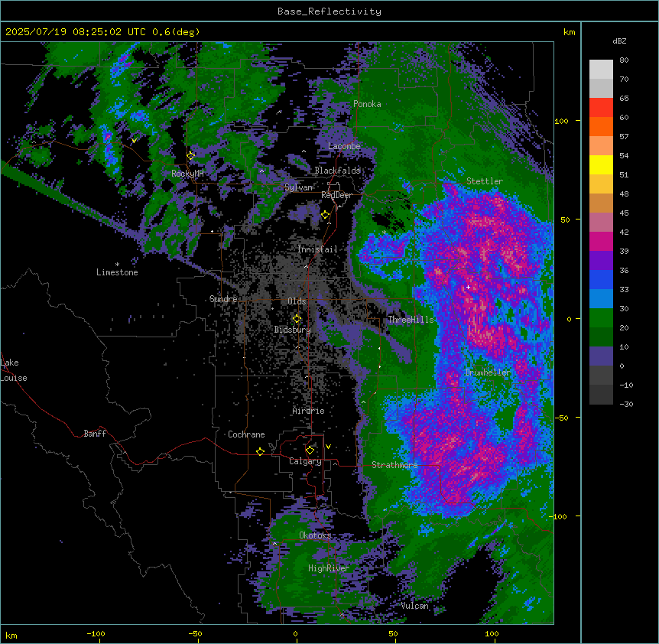Click the yellow diamond marker above RockyMH
659x644 pixels.
[x=191, y=155]
